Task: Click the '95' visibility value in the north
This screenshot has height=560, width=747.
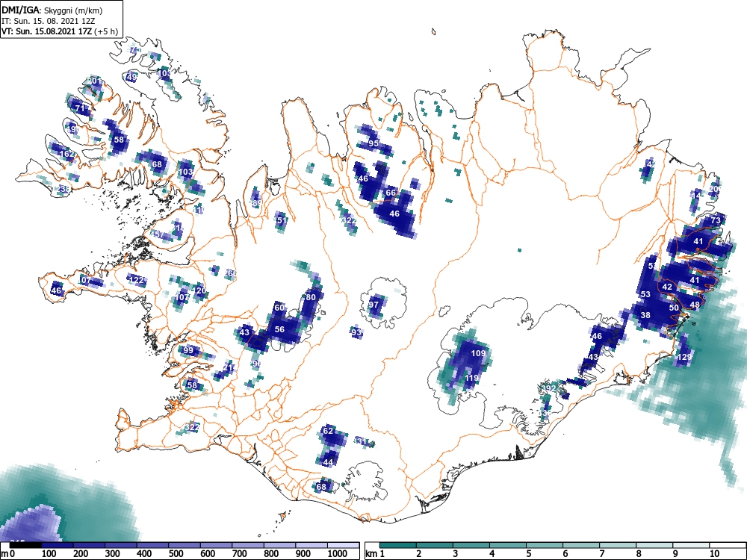Action: pos(373,143)
